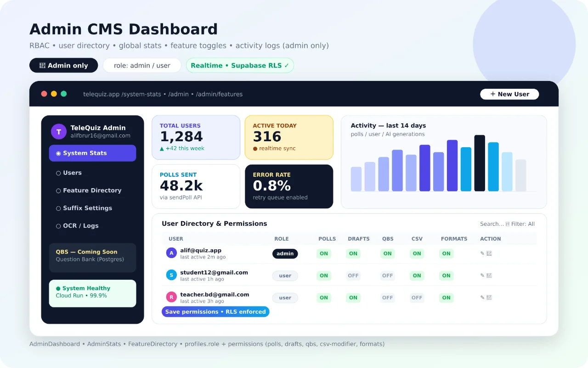
Task: Click the Realtime • Supabase RLS badge
Action: [x=240, y=65]
